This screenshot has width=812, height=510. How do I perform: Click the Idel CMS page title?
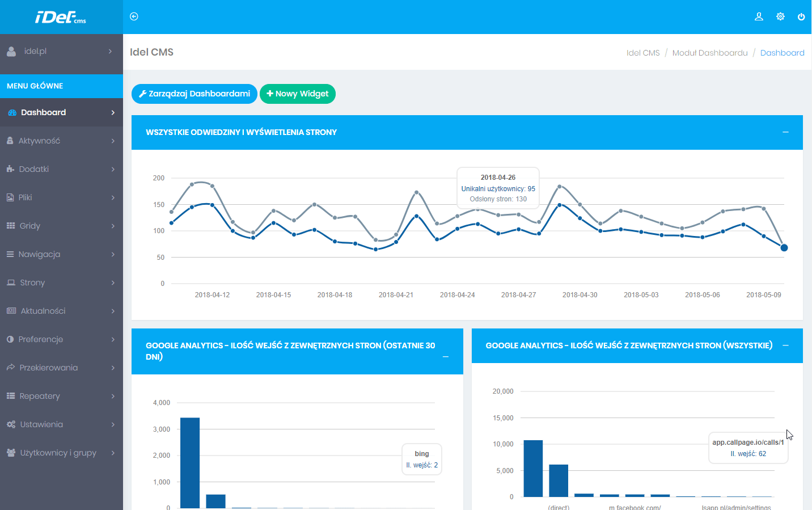(x=151, y=52)
